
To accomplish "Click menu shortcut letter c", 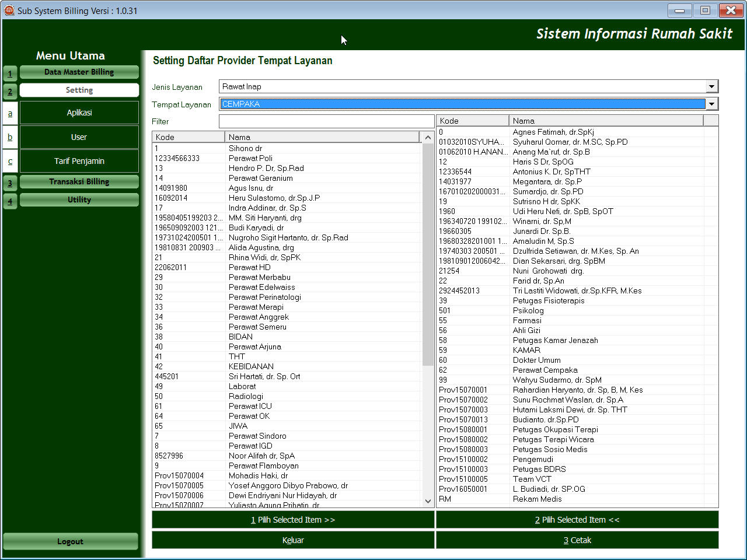I will click(x=10, y=161).
